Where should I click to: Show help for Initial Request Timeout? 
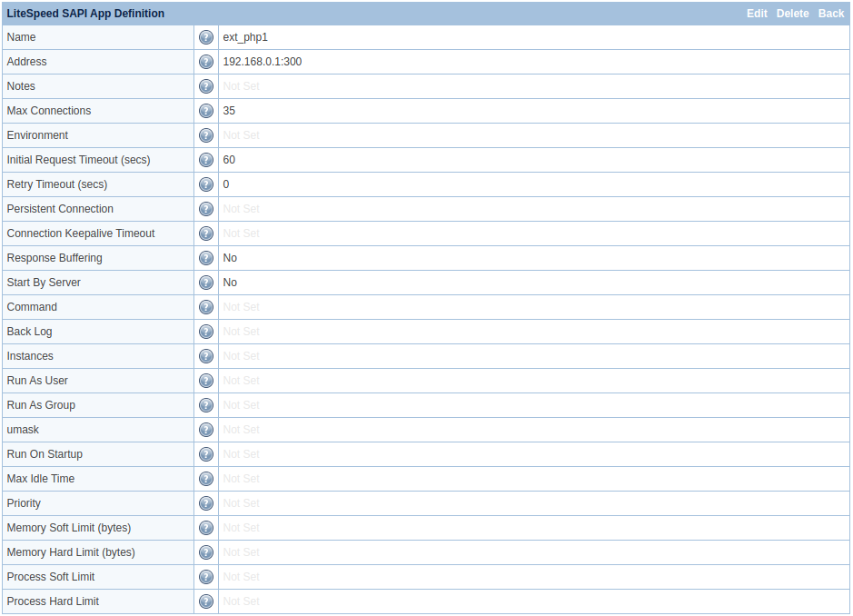point(206,160)
